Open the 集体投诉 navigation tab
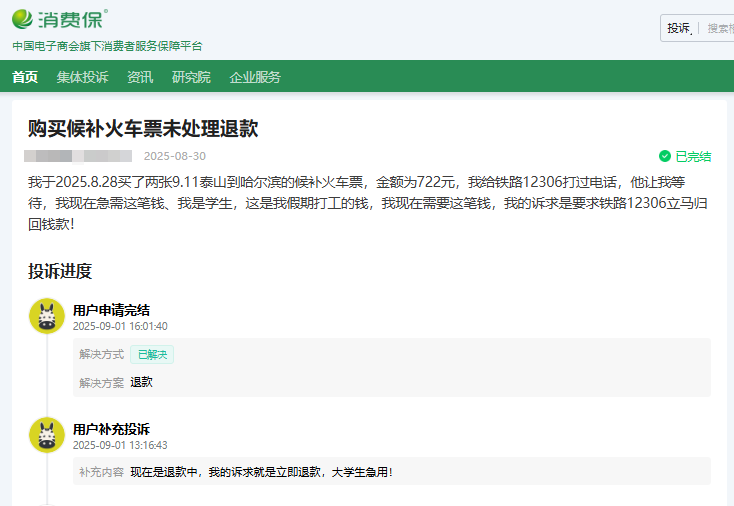 [x=82, y=77]
